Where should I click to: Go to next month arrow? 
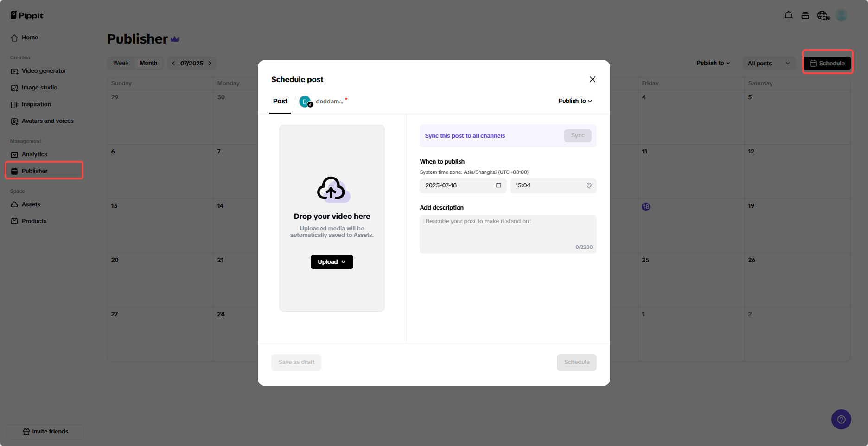click(210, 63)
